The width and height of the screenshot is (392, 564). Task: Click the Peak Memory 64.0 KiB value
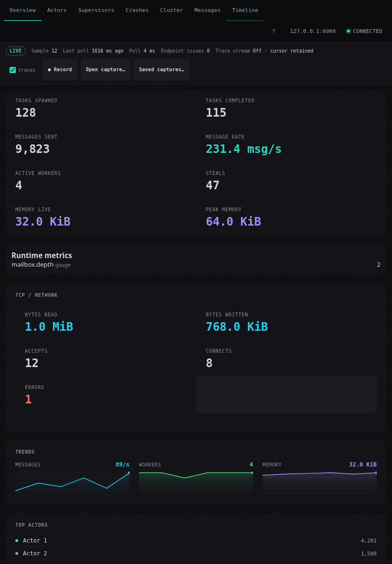(233, 222)
